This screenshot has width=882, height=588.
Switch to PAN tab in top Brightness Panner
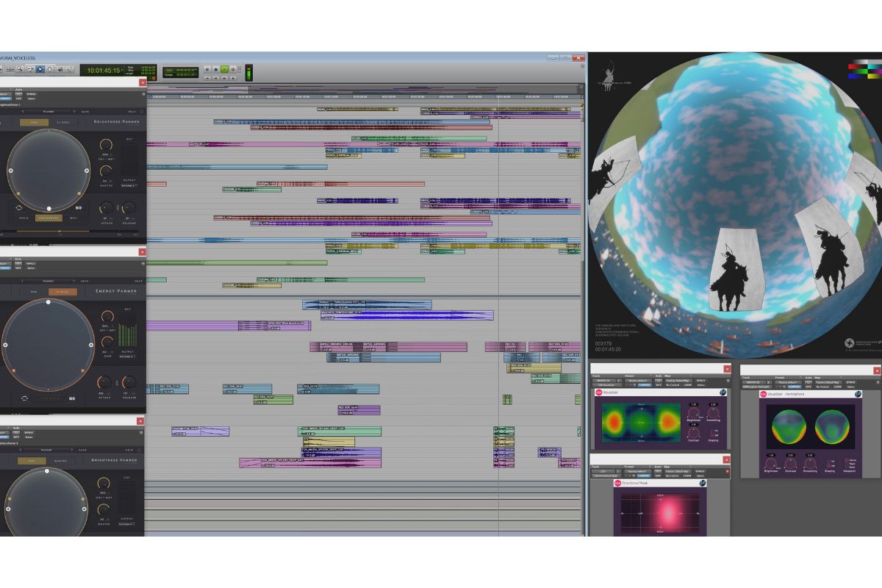coord(33,123)
